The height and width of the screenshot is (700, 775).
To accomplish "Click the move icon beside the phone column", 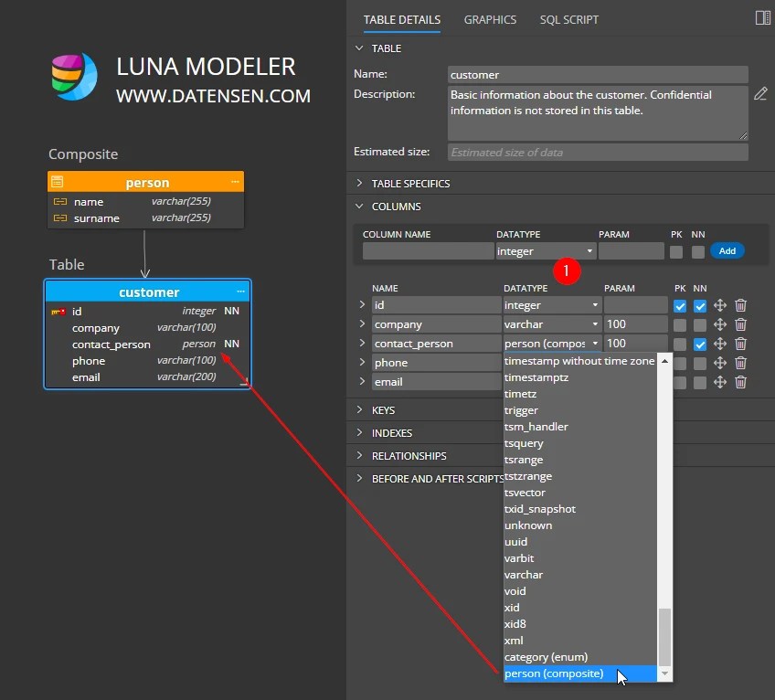I will click(718, 363).
